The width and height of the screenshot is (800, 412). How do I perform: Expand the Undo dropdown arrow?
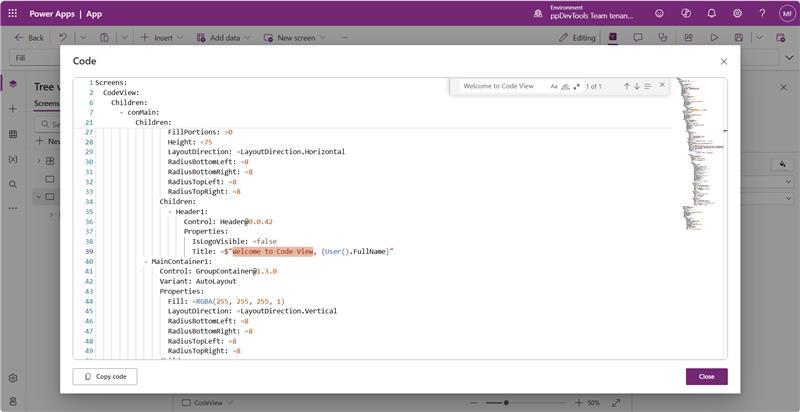(x=83, y=38)
